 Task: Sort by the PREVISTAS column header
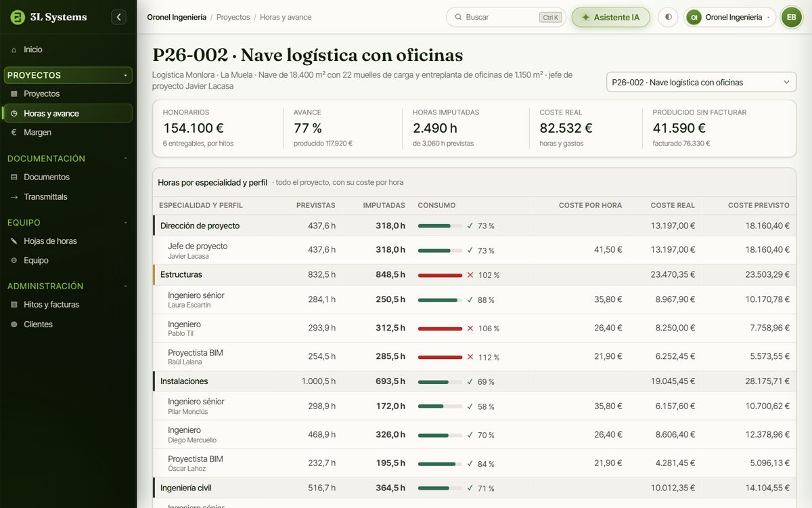[315, 205]
